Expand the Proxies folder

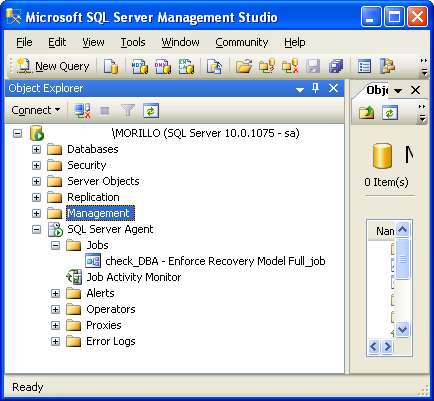point(56,326)
